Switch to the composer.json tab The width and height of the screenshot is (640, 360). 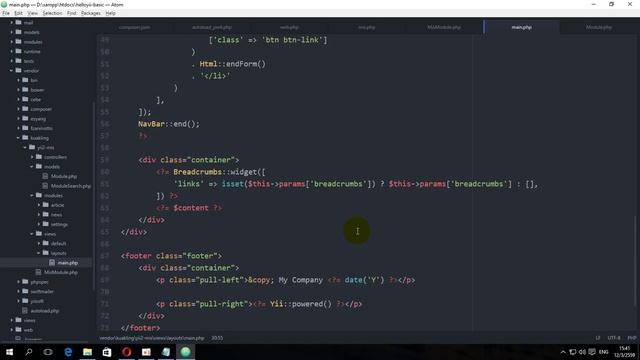(x=135, y=27)
